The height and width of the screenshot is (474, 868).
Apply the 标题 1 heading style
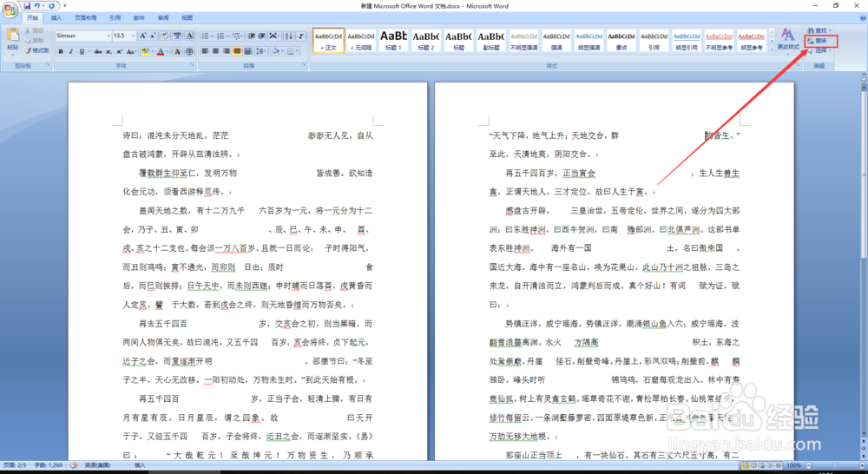393,41
